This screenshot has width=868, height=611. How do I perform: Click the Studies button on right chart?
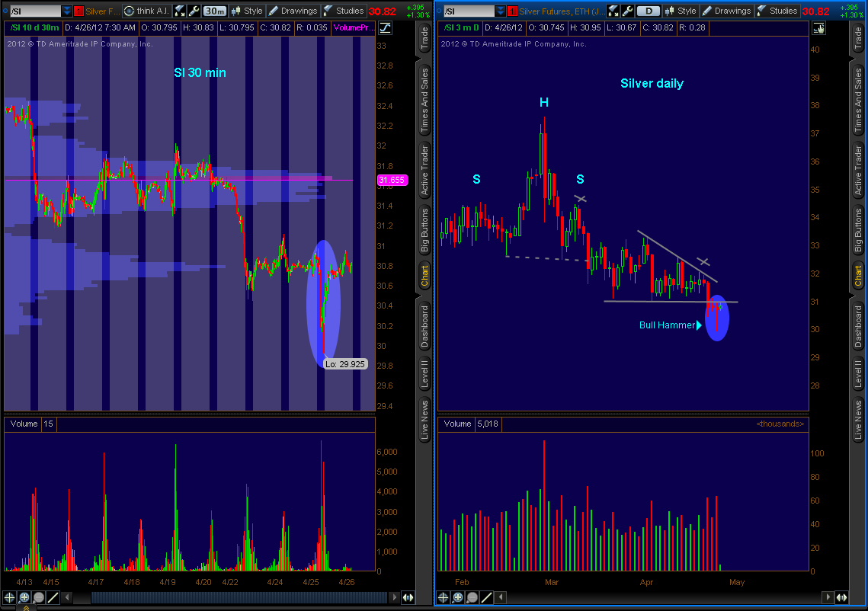pyautogui.click(x=777, y=11)
